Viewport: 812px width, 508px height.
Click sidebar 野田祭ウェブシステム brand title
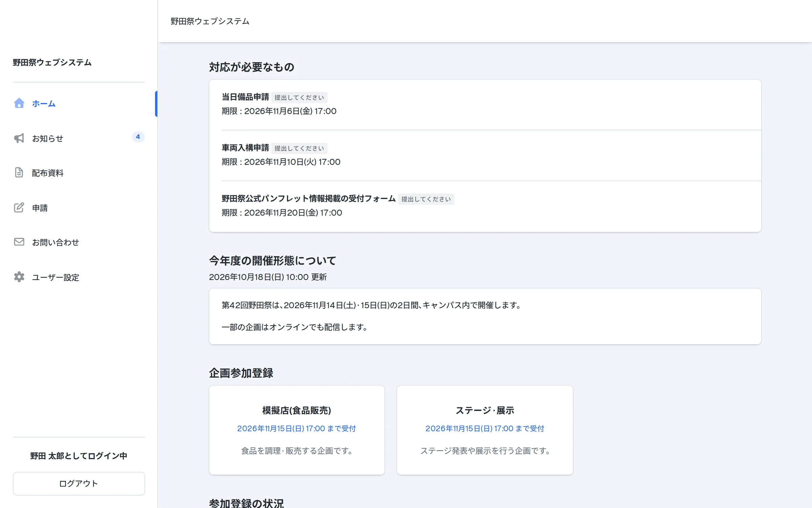click(x=52, y=63)
